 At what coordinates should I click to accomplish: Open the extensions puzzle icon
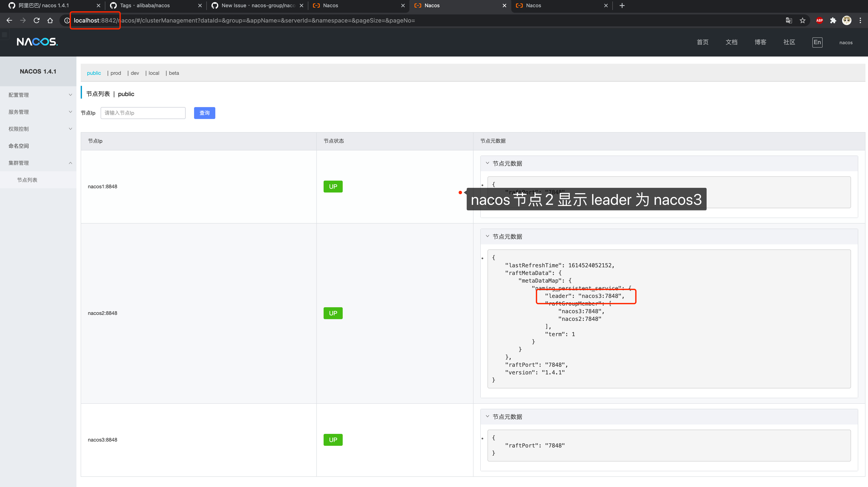point(833,21)
